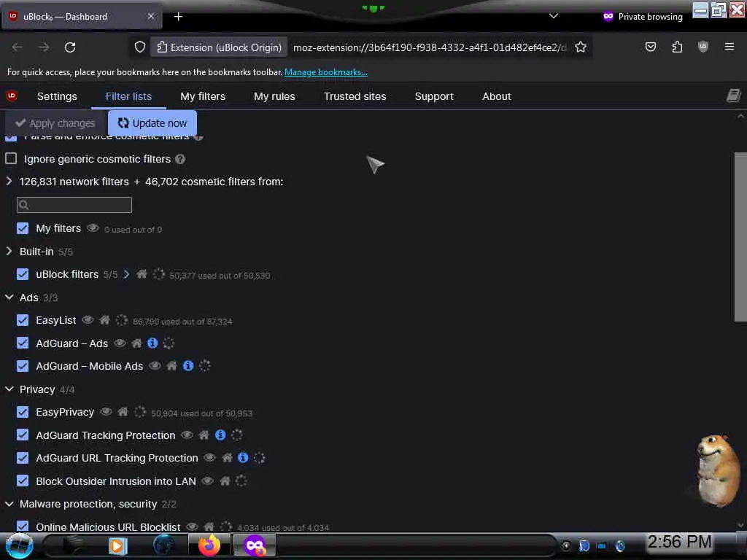Open home page icon for uBlock filters
The width and height of the screenshot is (747, 560).
142,274
